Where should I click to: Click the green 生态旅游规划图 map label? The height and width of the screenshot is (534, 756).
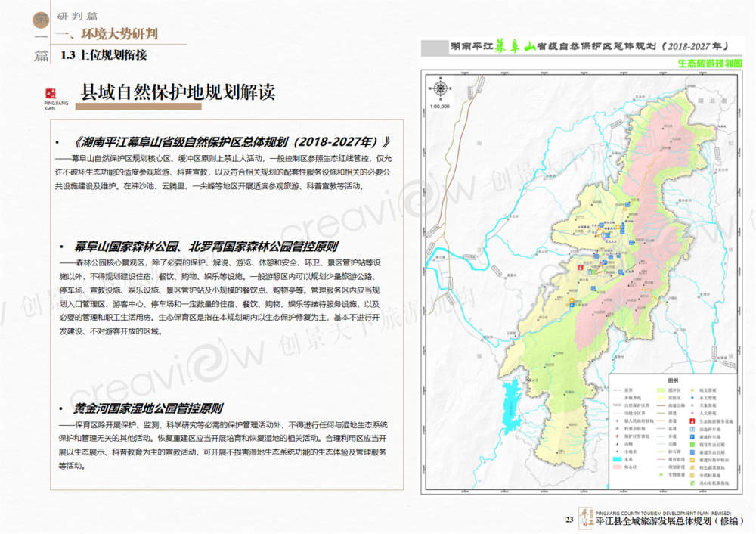coord(710,64)
